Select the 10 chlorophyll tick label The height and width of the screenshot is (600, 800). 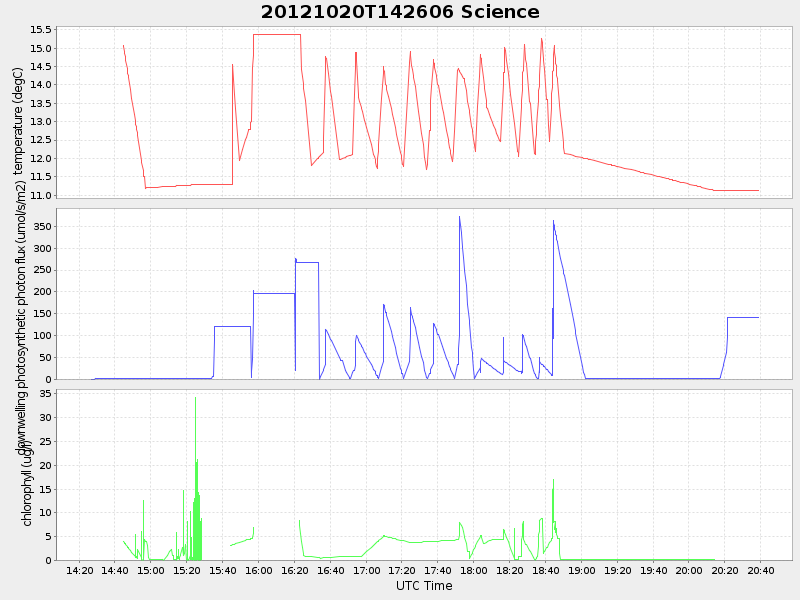tap(45, 513)
